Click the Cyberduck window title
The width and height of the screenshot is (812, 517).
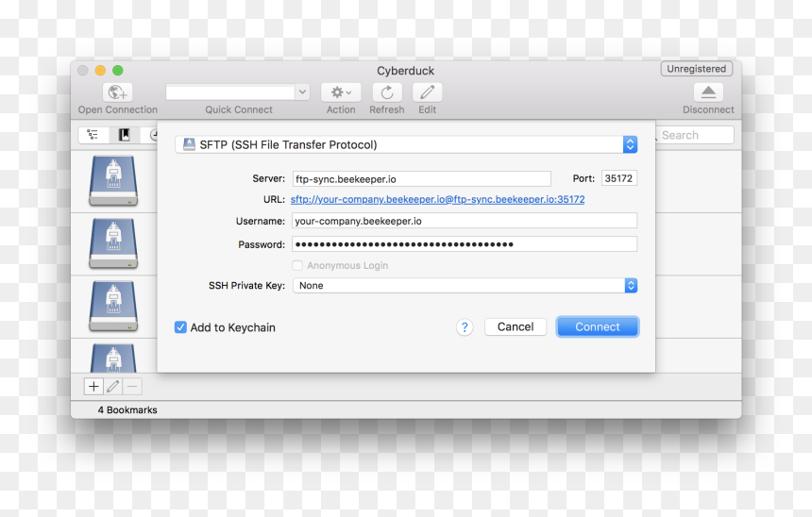tap(405, 71)
